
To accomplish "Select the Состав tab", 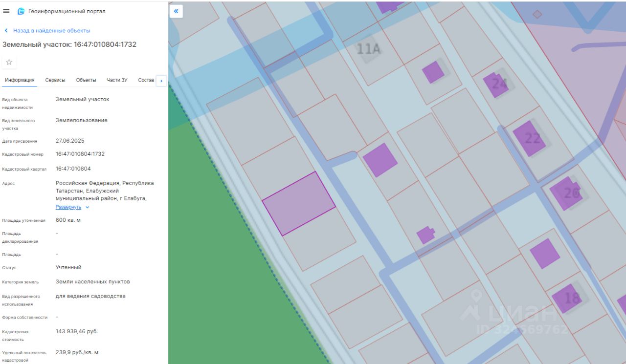I will click(x=146, y=80).
